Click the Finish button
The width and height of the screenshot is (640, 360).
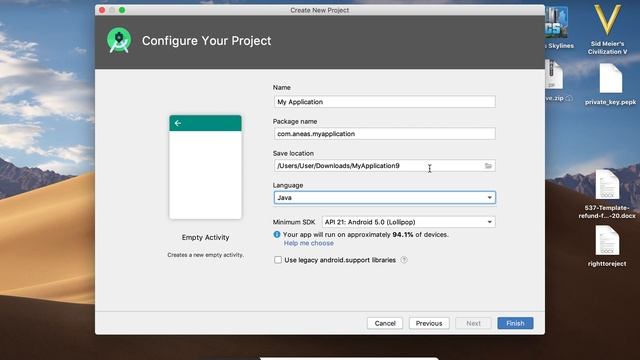point(515,323)
